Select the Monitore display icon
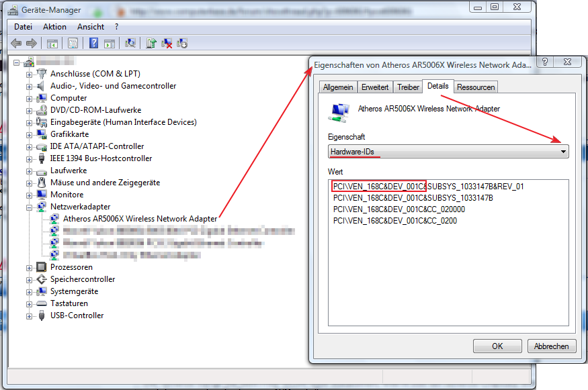This screenshot has height=390, width=588. pyautogui.click(x=42, y=195)
